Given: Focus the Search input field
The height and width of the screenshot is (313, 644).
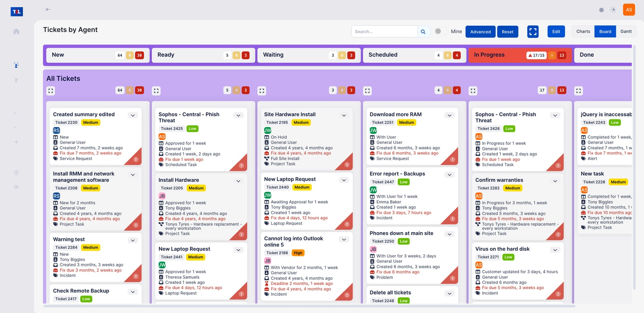Looking at the screenshot, I should pyautogui.click(x=384, y=32).
